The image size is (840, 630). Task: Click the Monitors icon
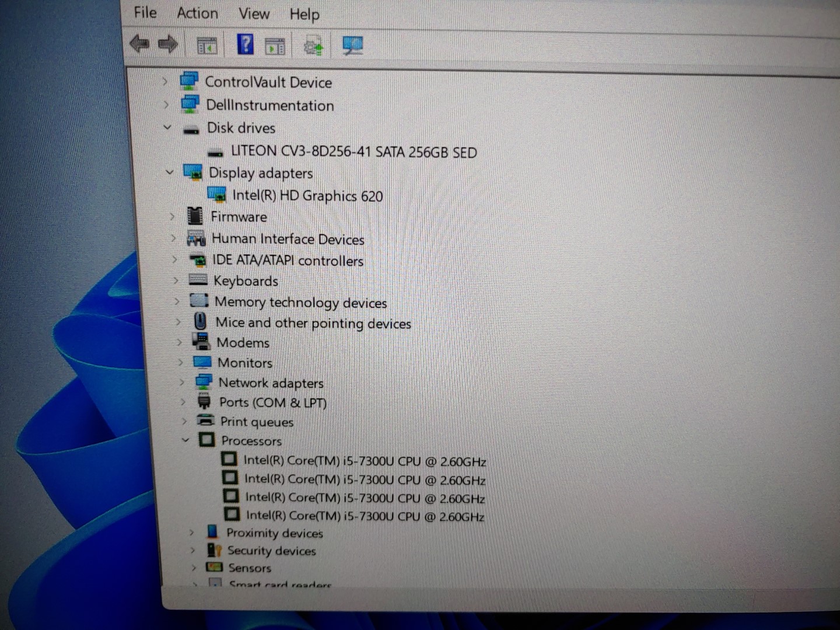point(202,362)
